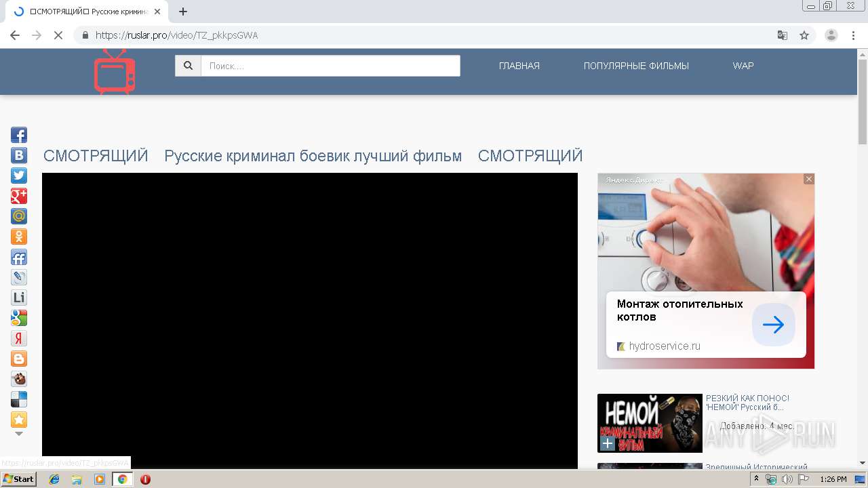Open the Монтаж отопительных котлов ad title
Image resolution: width=868 pixels, height=488 pixels.
(680, 310)
